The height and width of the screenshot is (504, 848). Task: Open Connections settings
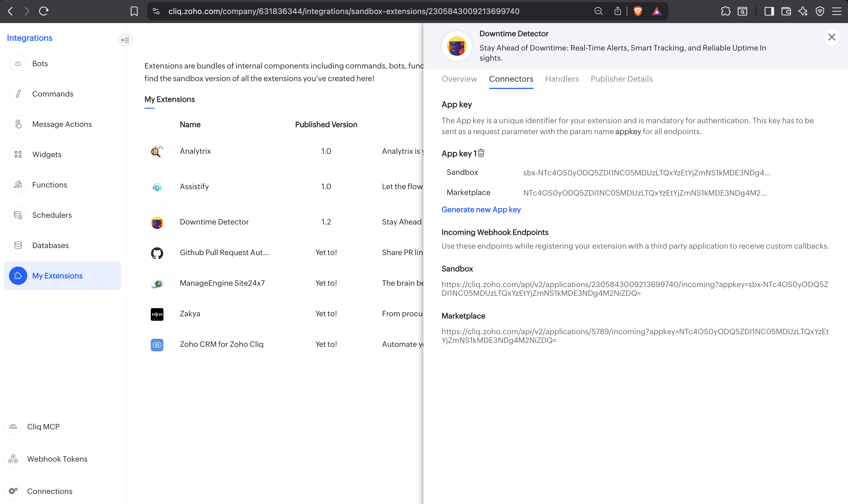click(x=50, y=491)
